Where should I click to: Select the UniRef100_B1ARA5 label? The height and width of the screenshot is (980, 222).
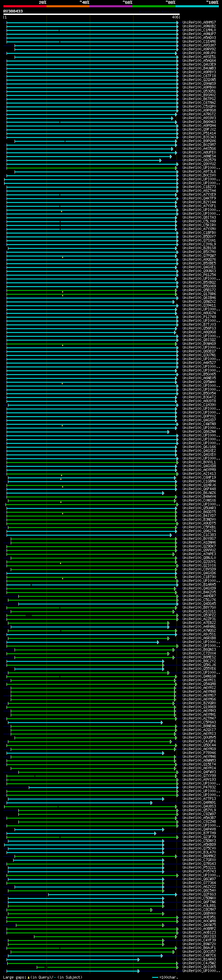[x=199, y=584]
